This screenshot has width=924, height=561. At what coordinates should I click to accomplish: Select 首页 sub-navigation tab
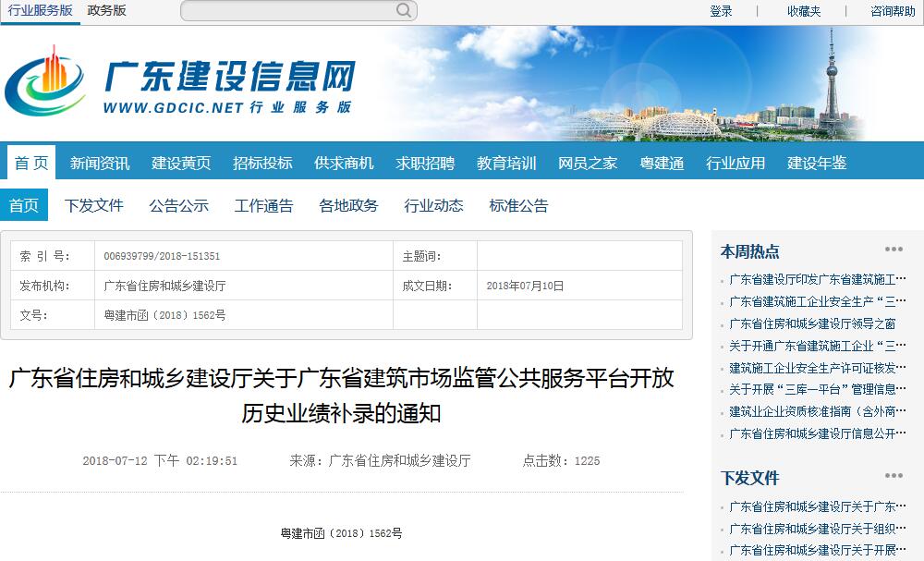point(24,205)
